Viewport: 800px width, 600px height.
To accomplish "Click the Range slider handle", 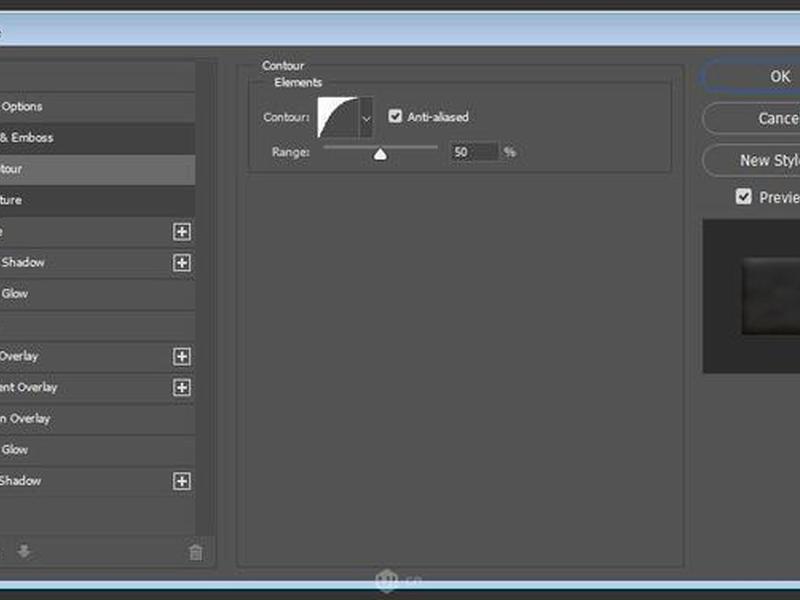I will pos(380,154).
